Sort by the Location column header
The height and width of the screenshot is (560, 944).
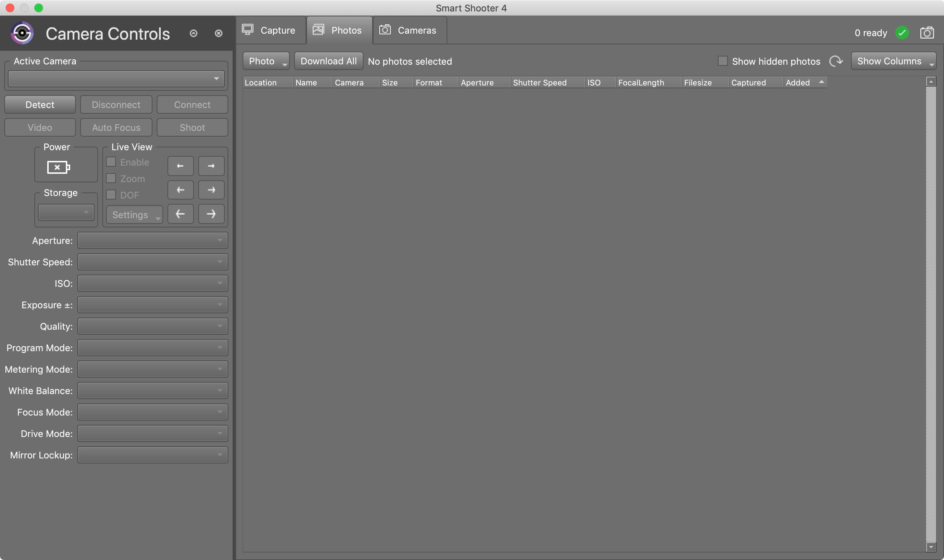pos(268,82)
